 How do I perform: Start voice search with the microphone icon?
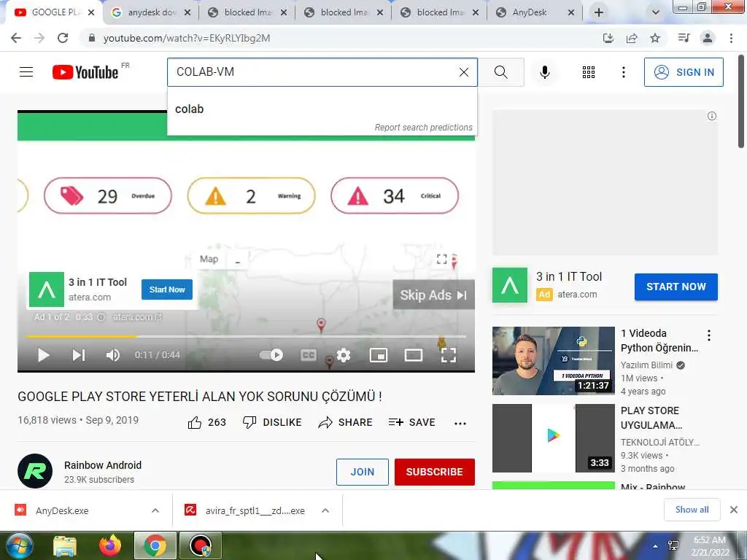pyautogui.click(x=545, y=72)
